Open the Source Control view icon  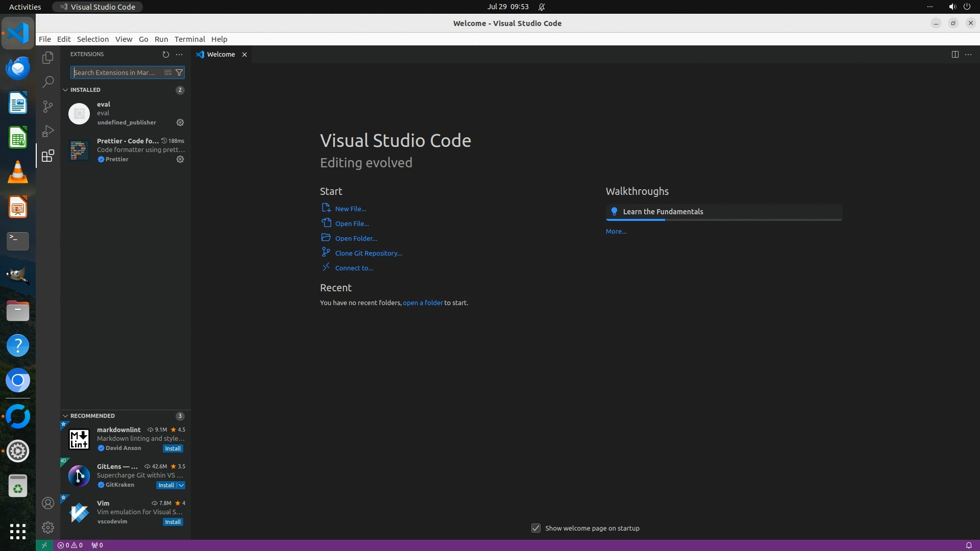[x=48, y=106]
